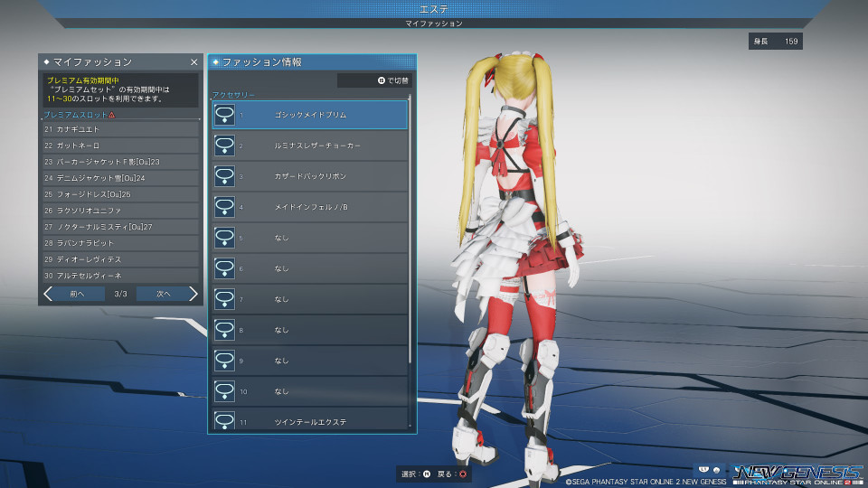Click the カザードバックリボン accessory name
The image size is (868, 488).
[x=310, y=176]
